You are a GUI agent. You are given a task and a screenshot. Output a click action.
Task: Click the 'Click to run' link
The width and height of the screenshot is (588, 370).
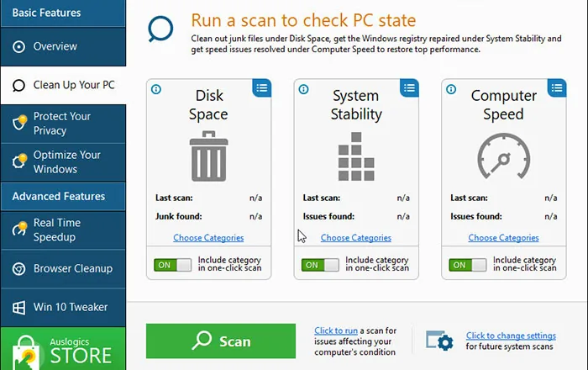(336, 330)
